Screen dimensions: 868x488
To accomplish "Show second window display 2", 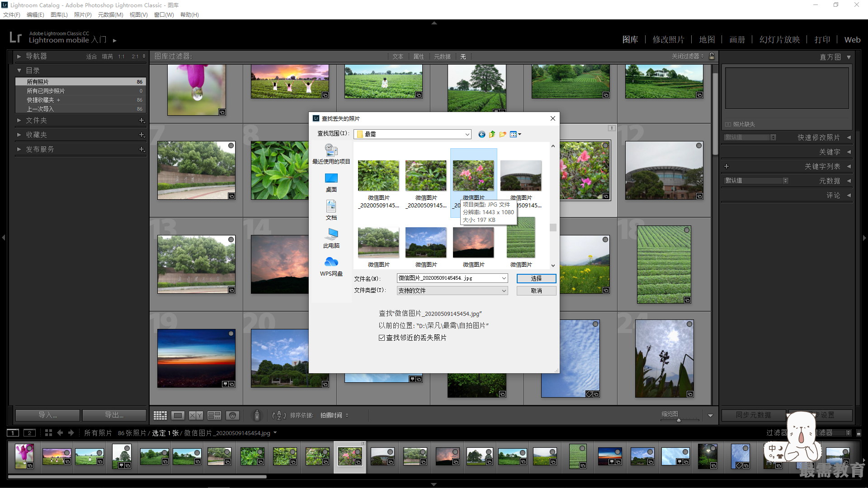I will tap(29, 433).
